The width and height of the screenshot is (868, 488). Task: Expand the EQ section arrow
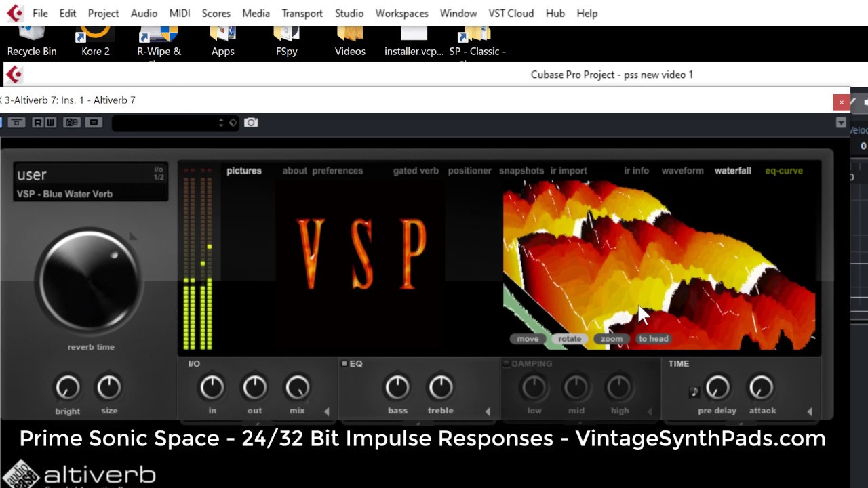click(488, 411)
